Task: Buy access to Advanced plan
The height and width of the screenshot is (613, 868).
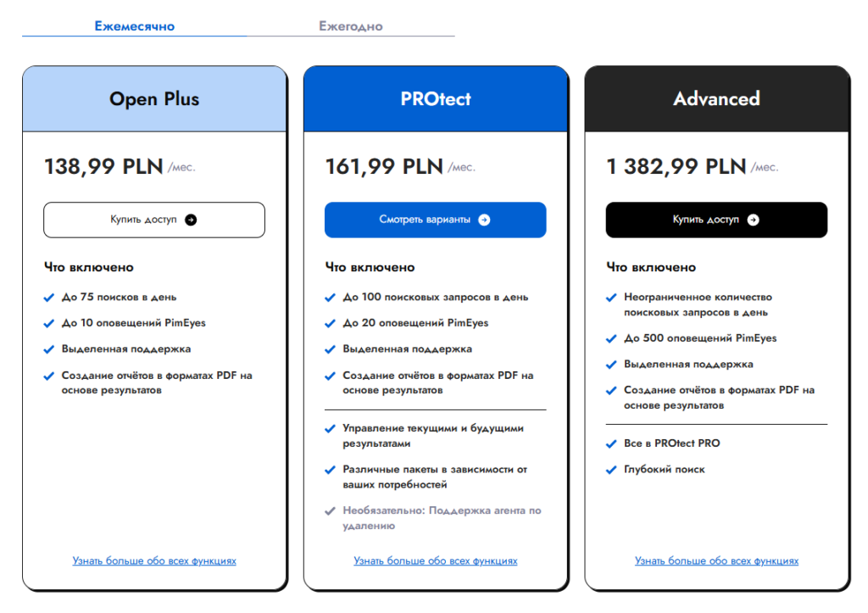Action: (717, 220)
